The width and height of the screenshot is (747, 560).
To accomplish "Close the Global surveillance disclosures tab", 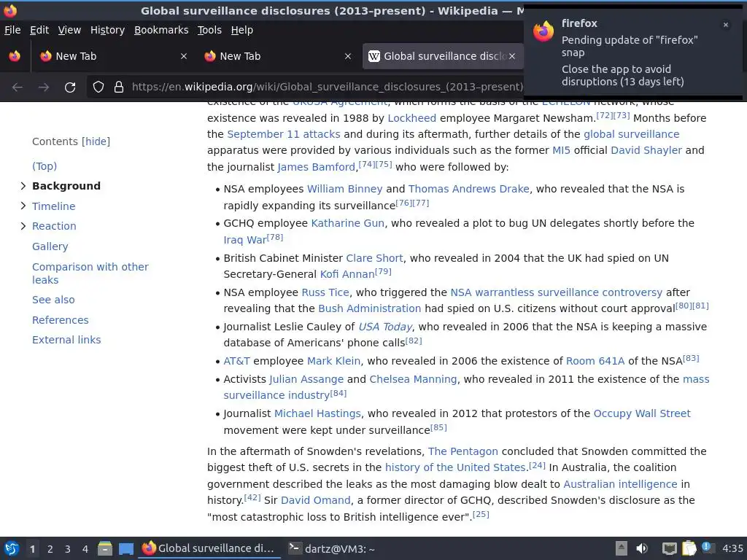I will point(512,56).
